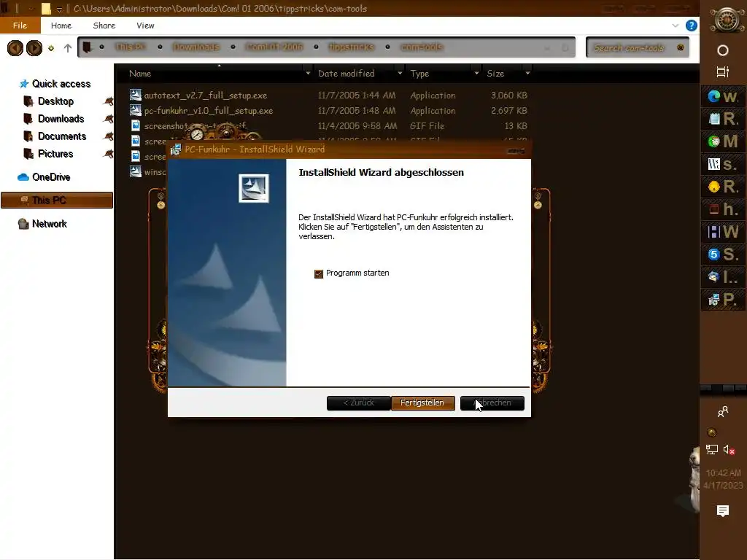This screenshot has width=747, height=560.
Task: Select tippstricks in the address breadcrumb
Action: point(352,47)
